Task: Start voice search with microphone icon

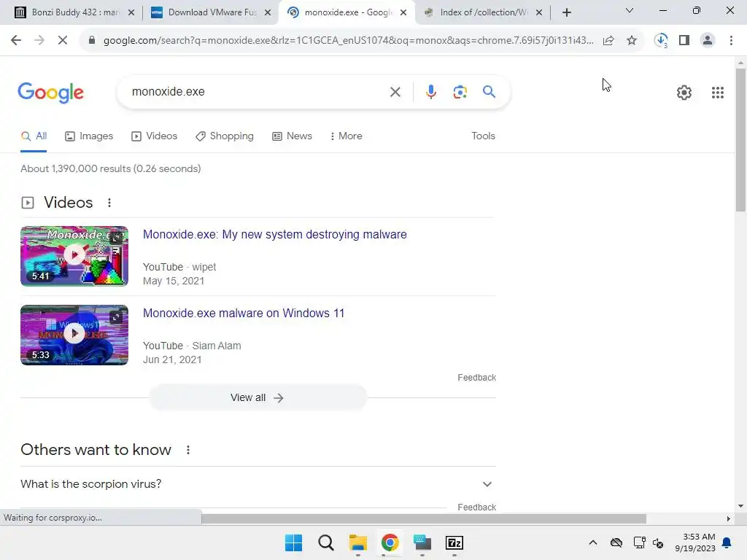Action: pos(430,92)
